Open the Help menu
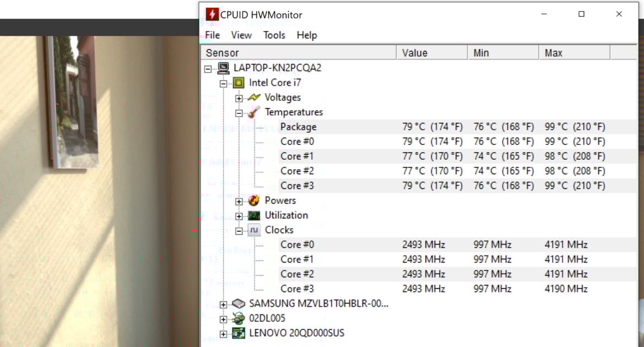 tap(307, 35)
